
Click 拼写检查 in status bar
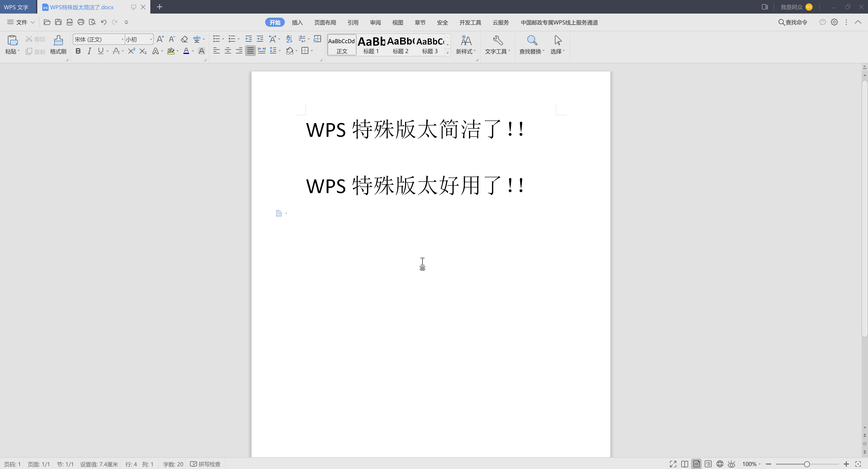pyautogui.click(x=205, y=464)
